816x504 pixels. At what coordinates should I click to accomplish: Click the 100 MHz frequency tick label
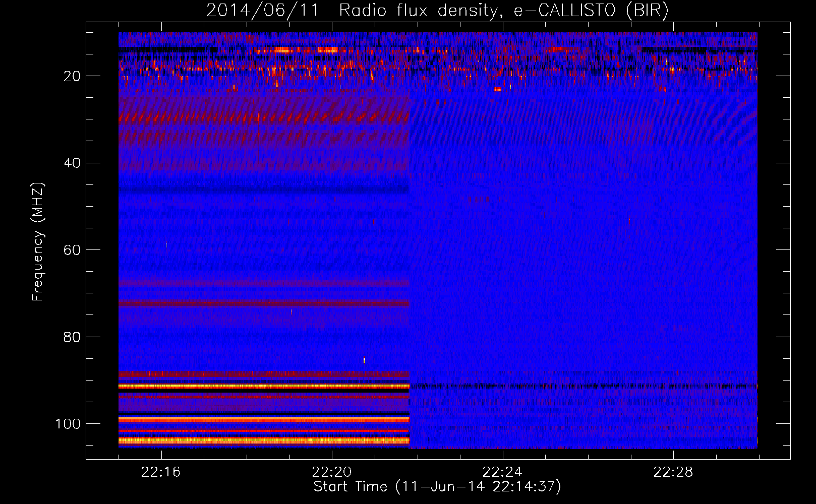coord(68,424)
